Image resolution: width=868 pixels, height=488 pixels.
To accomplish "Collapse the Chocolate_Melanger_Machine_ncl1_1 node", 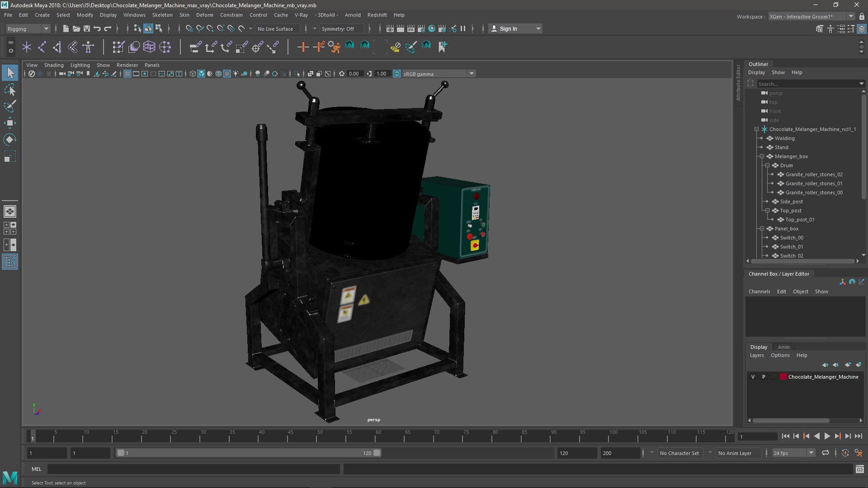I will [x=756, y=129].
